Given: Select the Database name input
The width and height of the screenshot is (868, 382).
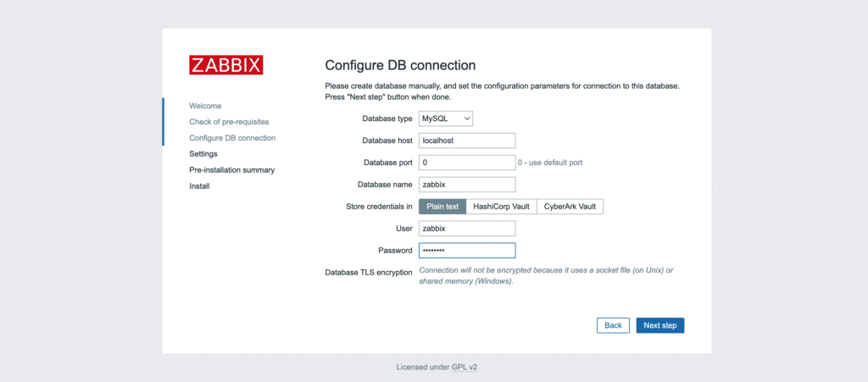Looking at the screenshot, I should (467, 185).
